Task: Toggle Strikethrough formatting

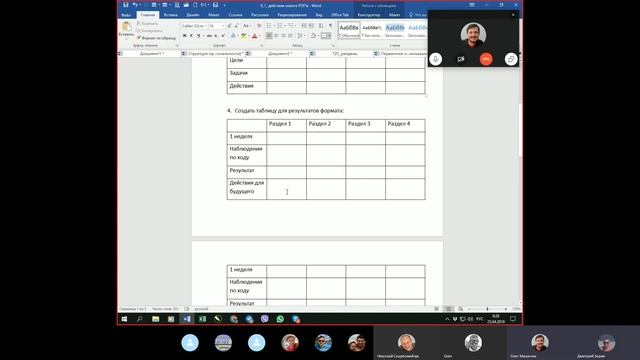Action: click(x=209, y=36)
